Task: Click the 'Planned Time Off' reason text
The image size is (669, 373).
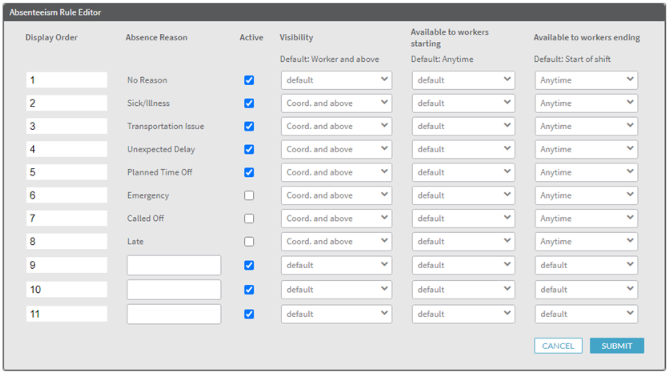Action: point(160,172)
